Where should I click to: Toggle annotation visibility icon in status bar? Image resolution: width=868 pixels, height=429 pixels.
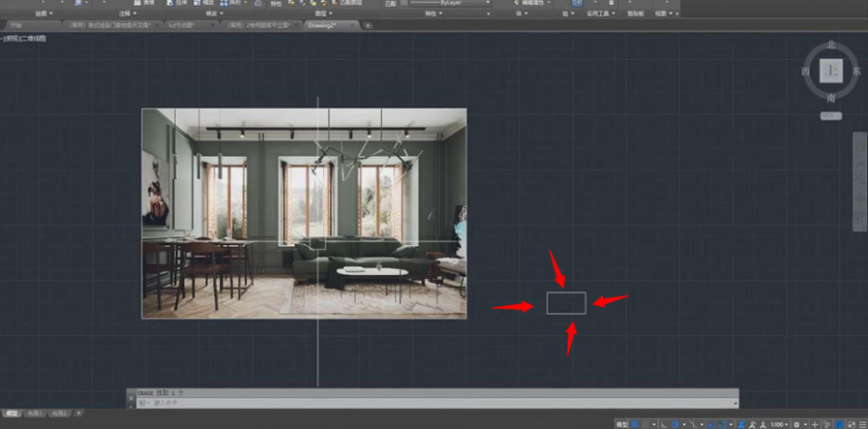[x=740, y=424]
